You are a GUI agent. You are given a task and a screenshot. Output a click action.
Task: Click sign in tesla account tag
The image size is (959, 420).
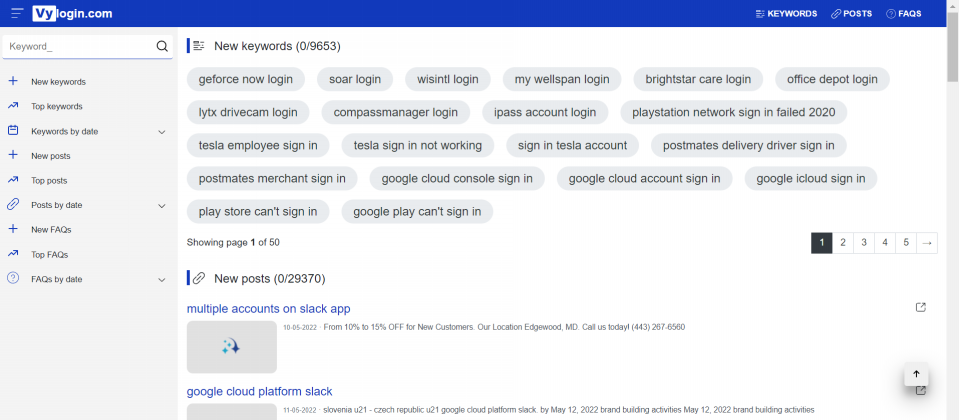(572, 146)
